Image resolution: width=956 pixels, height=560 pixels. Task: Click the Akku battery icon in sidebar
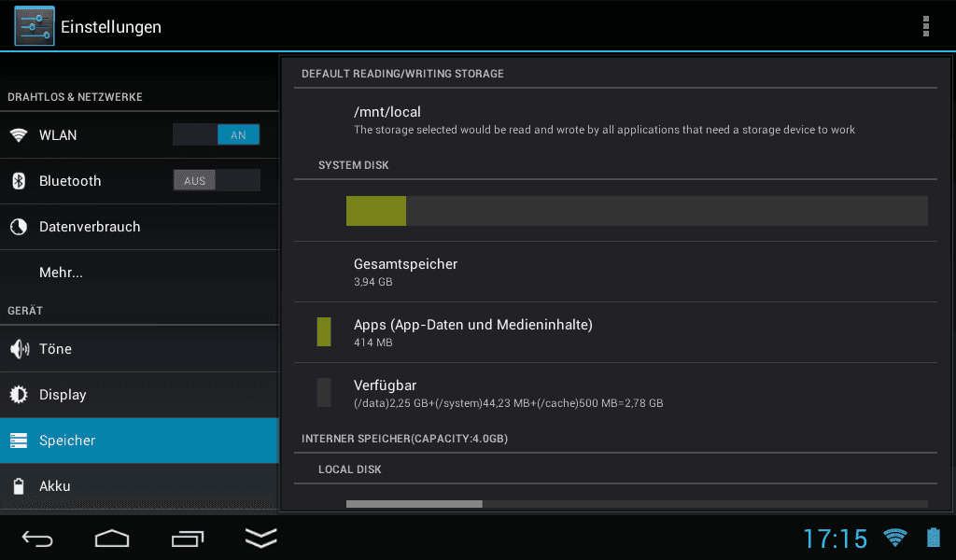point(19,485)
